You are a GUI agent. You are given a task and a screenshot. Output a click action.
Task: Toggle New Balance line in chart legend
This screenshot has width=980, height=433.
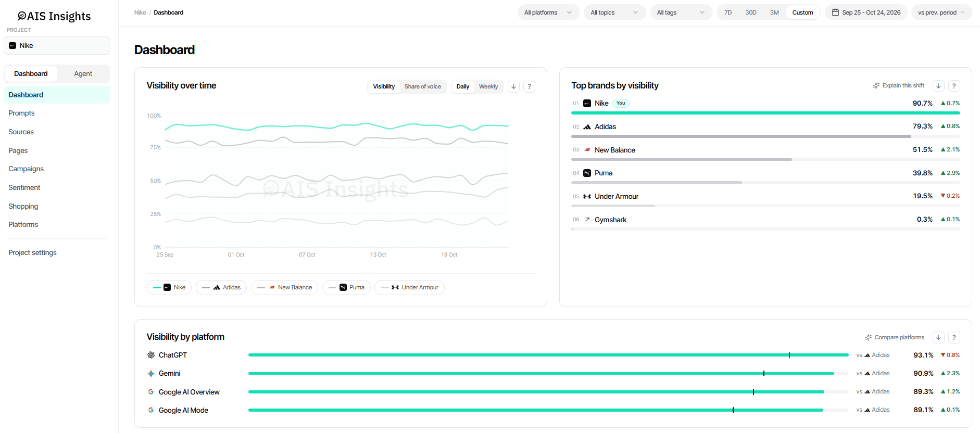(284, 287)
